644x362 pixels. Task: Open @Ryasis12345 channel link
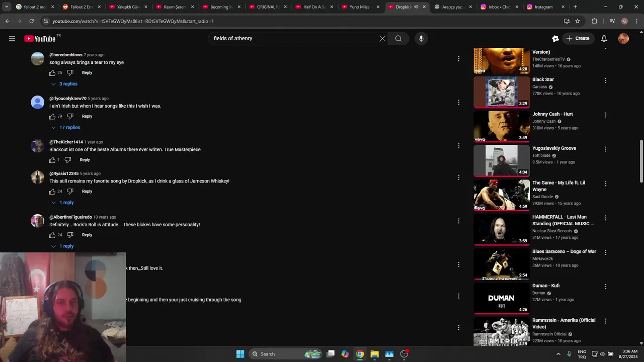coord(64,173)
